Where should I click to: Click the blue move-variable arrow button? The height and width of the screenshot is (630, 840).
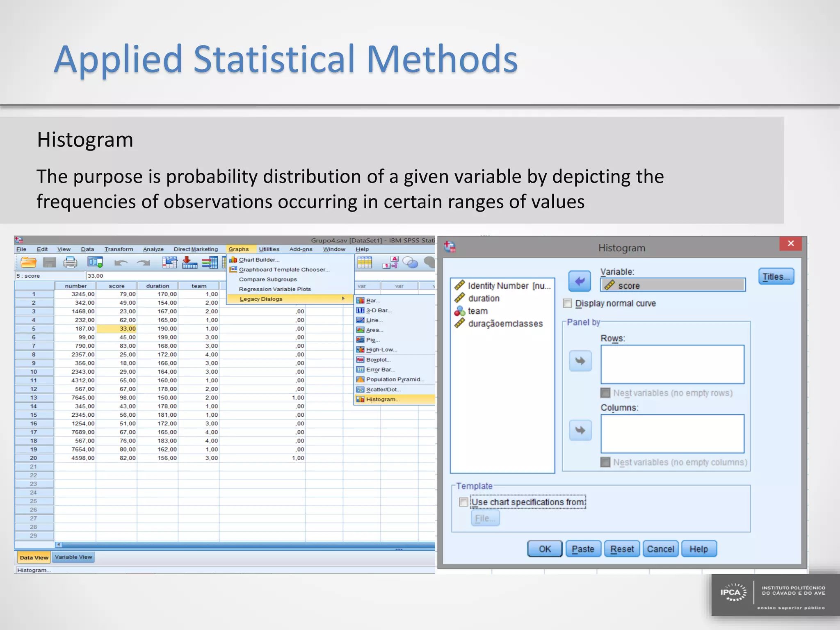[x=580, y=281]
